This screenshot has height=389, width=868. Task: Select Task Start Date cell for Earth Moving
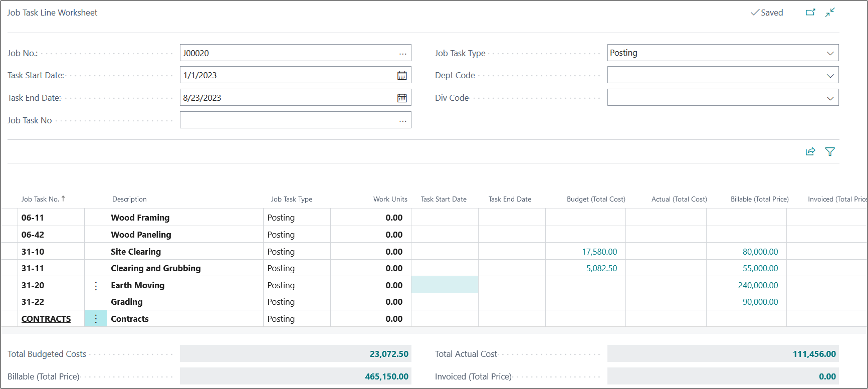445,285
